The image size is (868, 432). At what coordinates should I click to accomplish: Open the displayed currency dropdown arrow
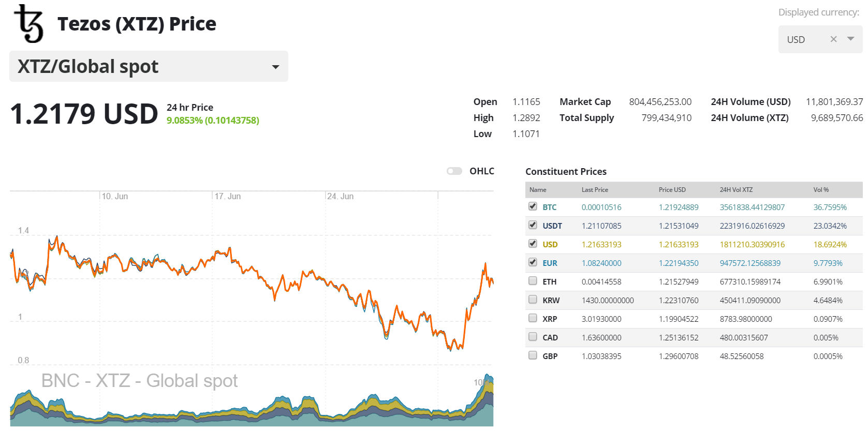(x=850, y=39)
